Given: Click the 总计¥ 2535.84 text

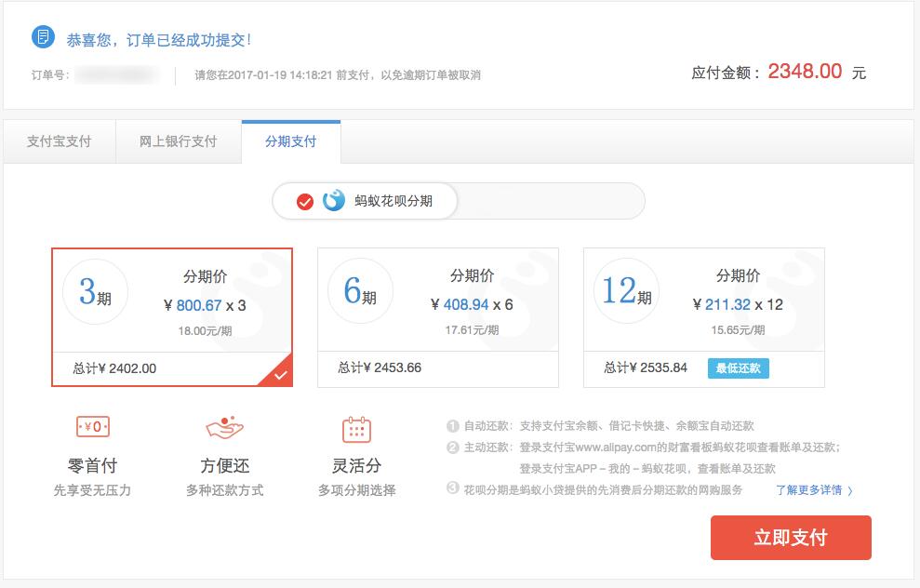Looking at the screenshot, I should pyautogui.click(x=646, y=367).
